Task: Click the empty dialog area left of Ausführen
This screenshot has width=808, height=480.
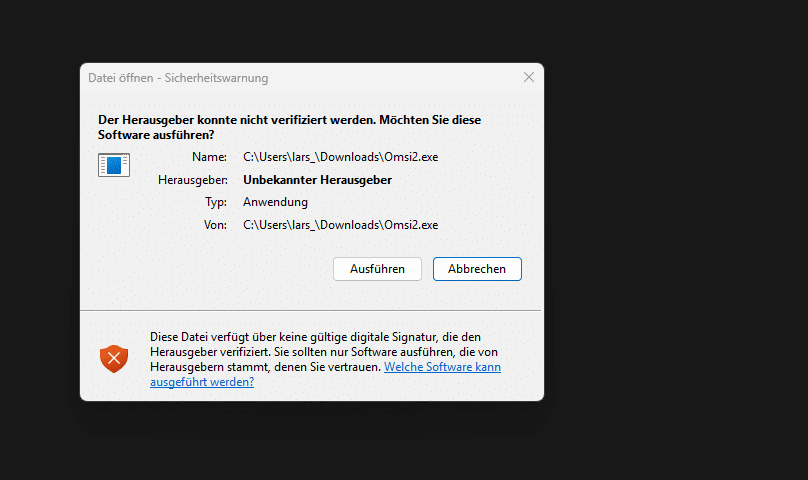Action: click(x=200, y=269)
